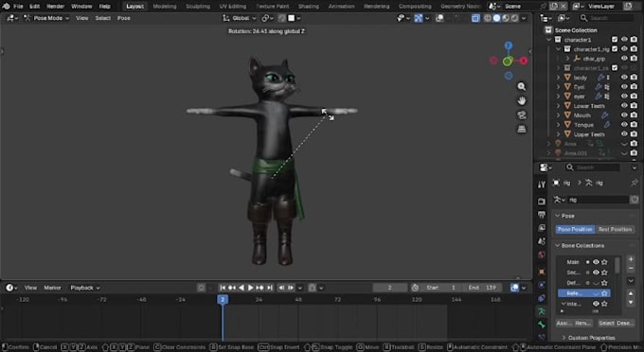Open the viewport shading options dropdown
The image size is (644, 352).
[524, 18]
